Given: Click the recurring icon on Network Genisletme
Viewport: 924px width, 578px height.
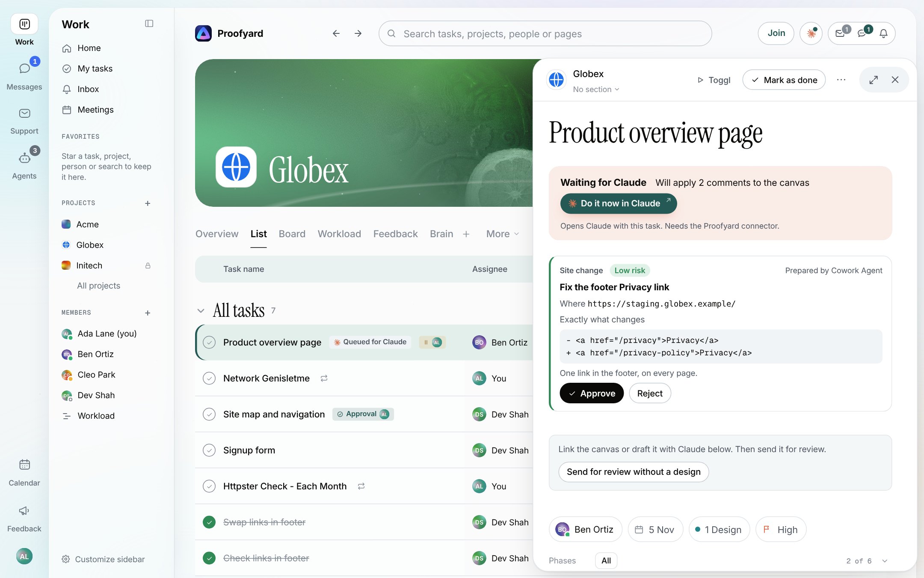Looking at the screenshot, I should pos(324,378).
